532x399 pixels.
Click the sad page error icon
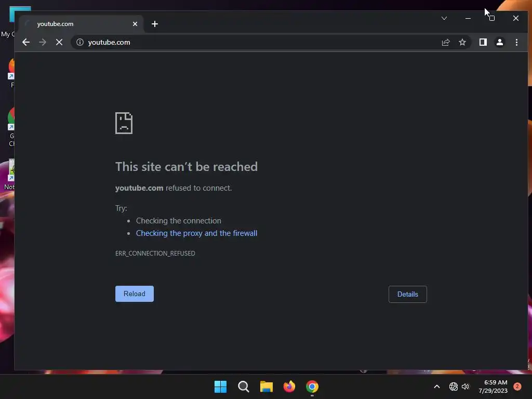(x=124, y=123)
